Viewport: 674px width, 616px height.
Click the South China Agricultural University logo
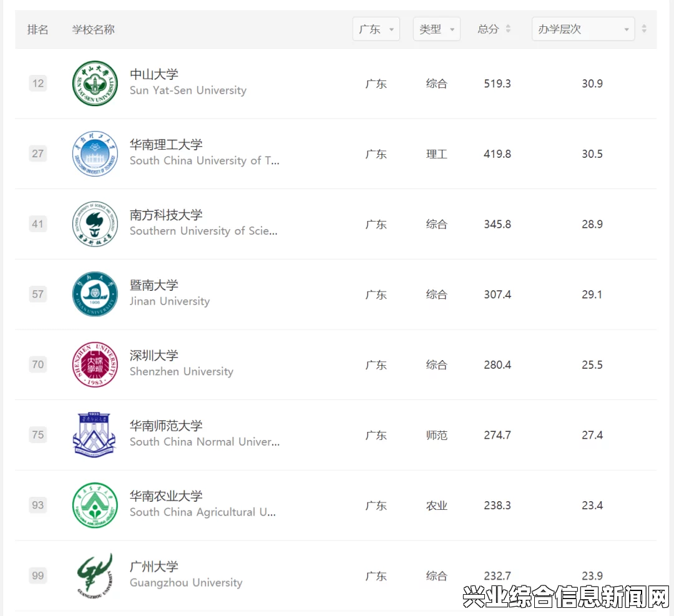[95, 505]
